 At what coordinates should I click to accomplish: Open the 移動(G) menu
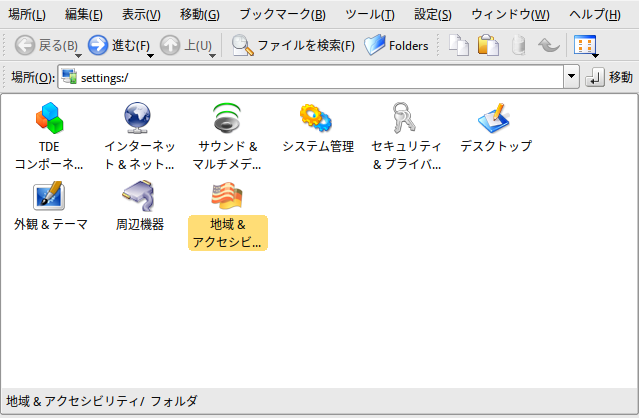(200, 15)
